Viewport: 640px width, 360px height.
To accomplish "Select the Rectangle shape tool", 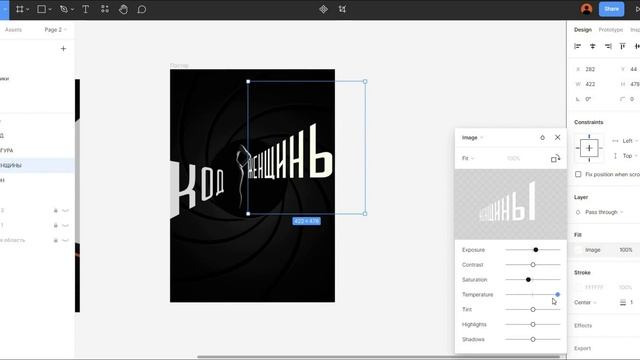I will [x=41, y=9].
